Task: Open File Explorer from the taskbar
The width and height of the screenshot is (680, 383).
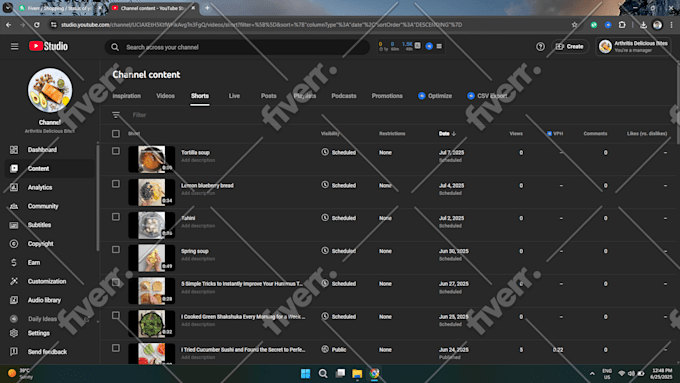Action: [x=357, y=373]
